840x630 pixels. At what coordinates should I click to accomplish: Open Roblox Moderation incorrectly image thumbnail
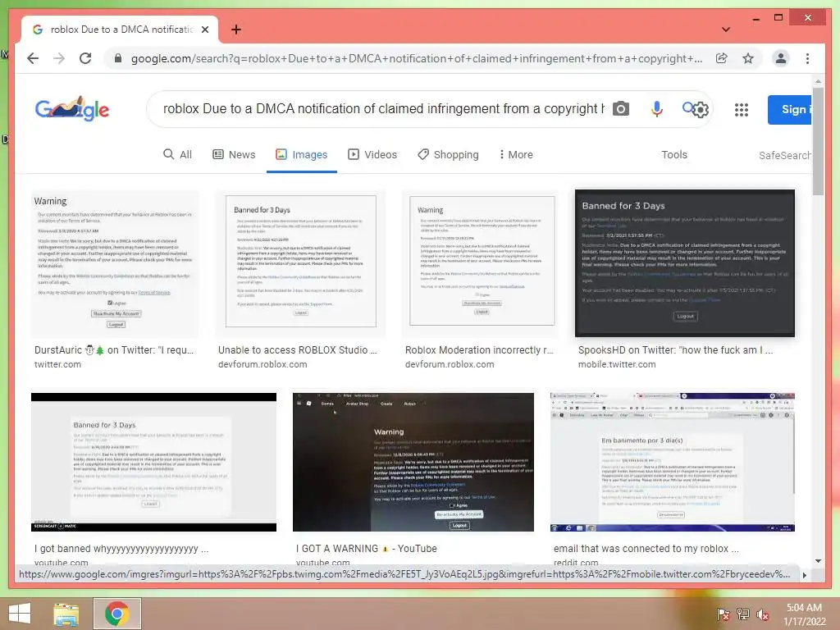point(481,264)
